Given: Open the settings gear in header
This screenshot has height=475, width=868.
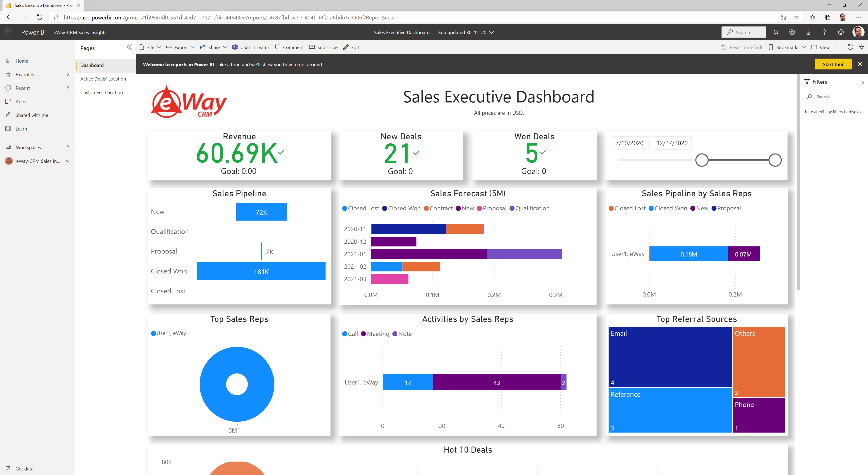Looking at the screenshot, I should (792, 32).
